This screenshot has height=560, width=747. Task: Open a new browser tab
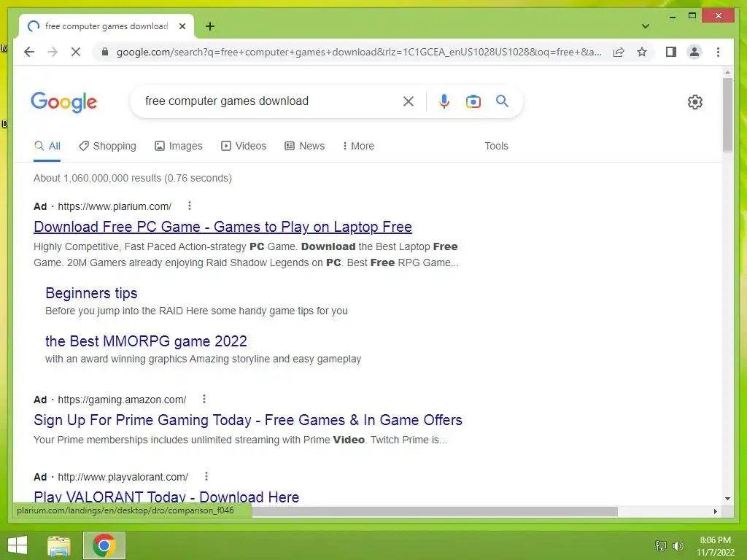click(x=210, y=26)
